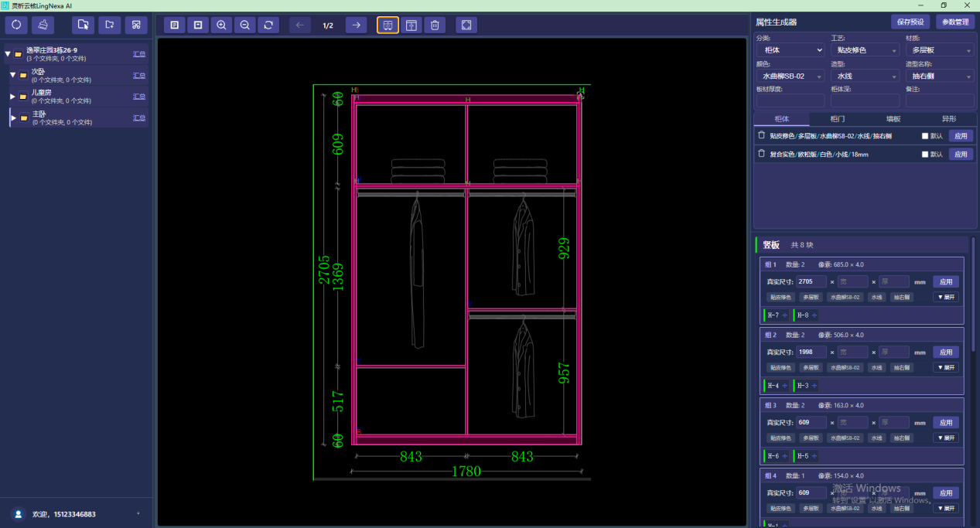Click the real size field showing 2705
980x528 pixels.
click(x=811, y=281)
